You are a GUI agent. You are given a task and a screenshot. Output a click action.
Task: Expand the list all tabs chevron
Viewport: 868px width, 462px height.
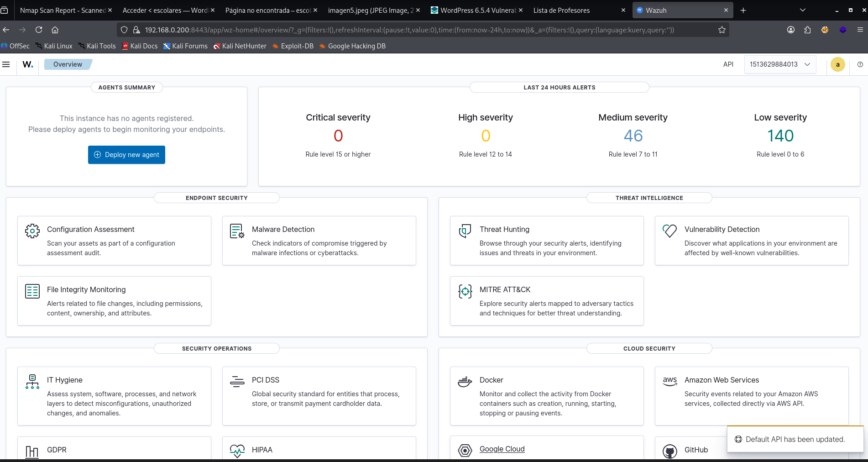803,10
